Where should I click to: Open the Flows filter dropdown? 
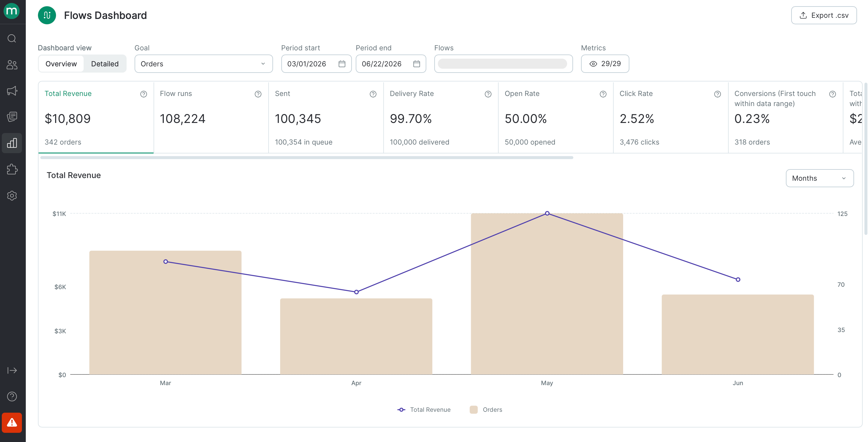click(503, 64)
